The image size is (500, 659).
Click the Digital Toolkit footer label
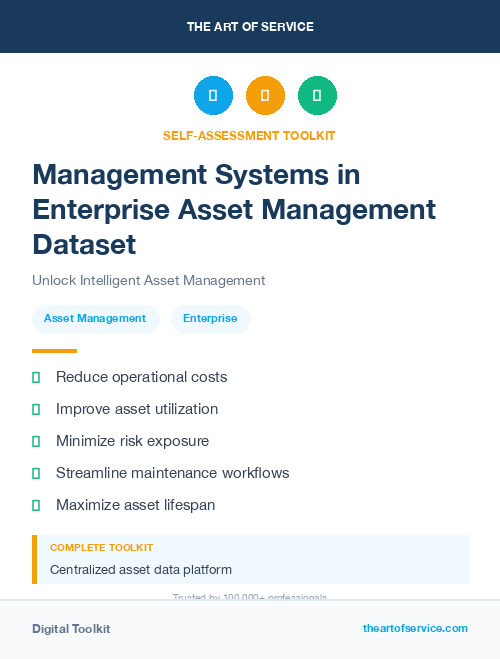71,629
